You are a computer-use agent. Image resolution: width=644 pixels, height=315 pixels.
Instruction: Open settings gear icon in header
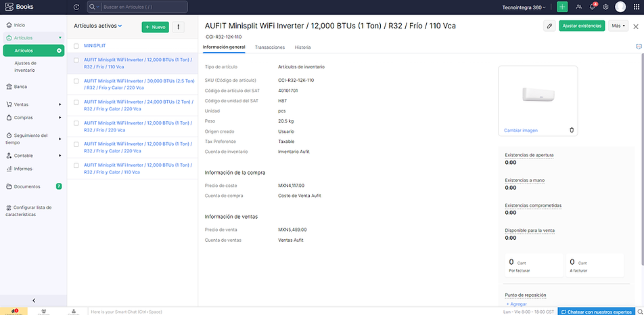click(605, 7)
